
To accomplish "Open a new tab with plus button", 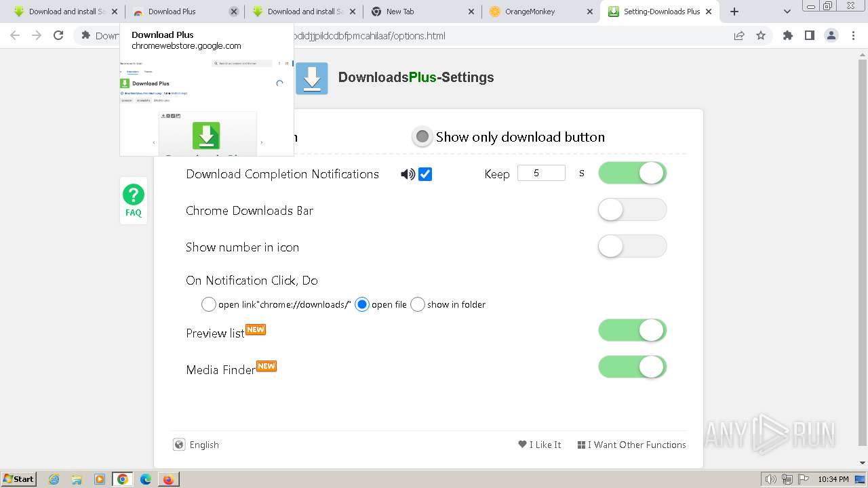I will click(734, 12).
